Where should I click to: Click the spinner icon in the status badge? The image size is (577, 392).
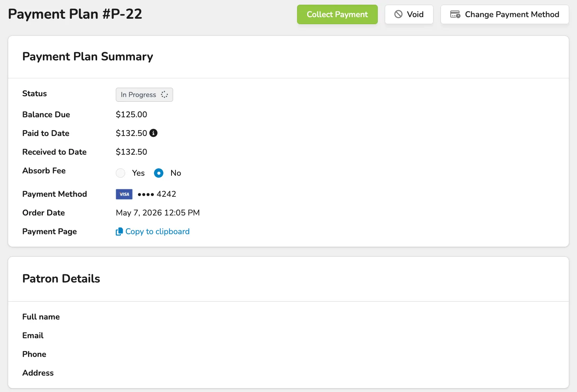165,95
